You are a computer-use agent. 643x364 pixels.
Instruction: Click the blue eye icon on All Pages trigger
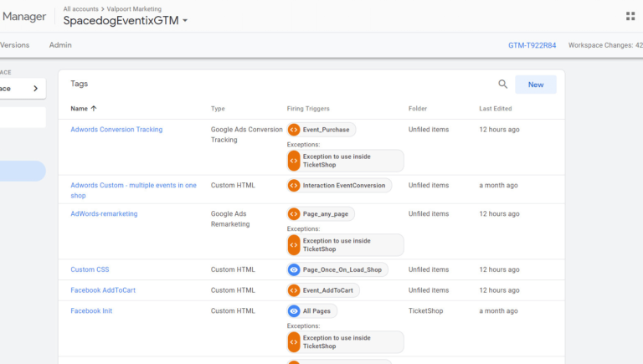tap(294, 311)
